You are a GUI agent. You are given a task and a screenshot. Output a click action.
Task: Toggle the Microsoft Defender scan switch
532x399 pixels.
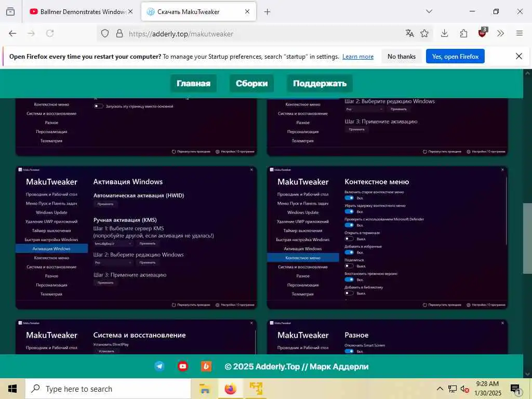click(349, 225)
